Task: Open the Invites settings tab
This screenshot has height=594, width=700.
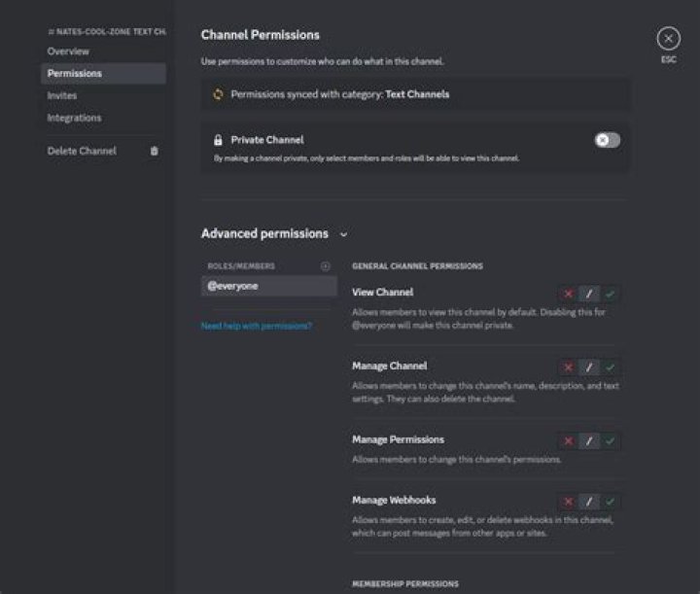Action: click(62, 95)
